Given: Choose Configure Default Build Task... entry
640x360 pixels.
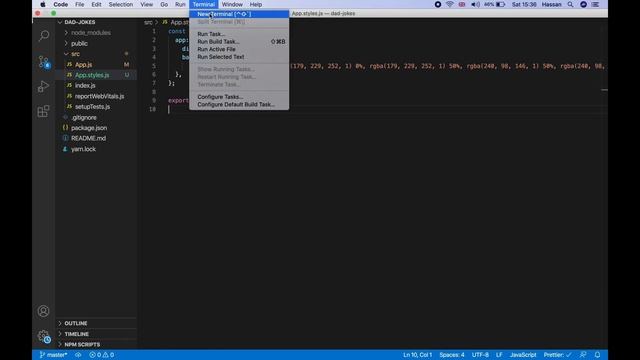Looking at the screenshot, I should click(239, 104).
